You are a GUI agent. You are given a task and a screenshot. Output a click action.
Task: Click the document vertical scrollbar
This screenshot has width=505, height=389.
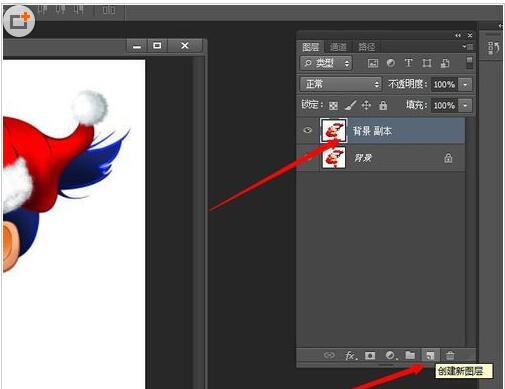pos(199,223)
